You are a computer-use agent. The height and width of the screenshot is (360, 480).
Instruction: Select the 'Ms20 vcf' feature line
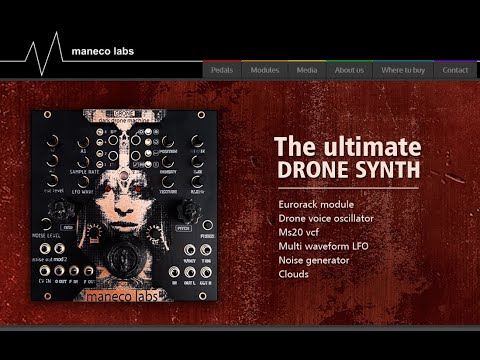[298, 232]
